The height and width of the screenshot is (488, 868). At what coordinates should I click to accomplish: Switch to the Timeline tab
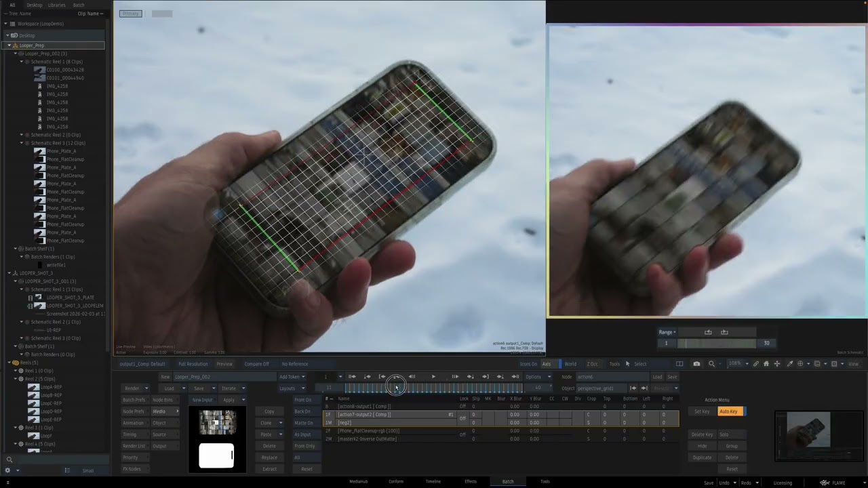pyautogui.click(x=433, y=481)
